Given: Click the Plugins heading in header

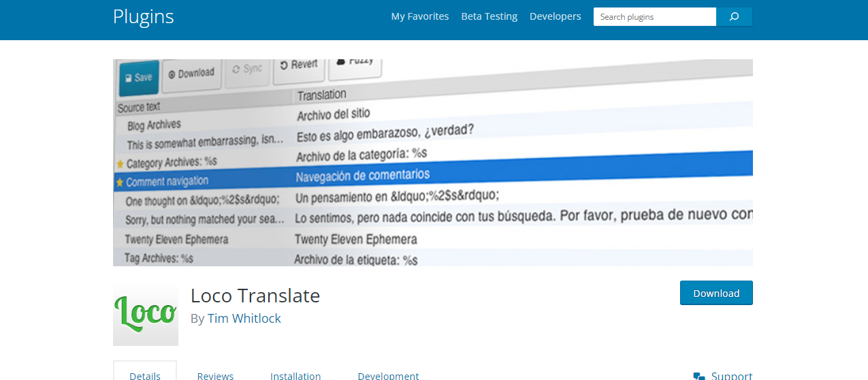Looking at the screenshot, I should click(x=144, y=16).
